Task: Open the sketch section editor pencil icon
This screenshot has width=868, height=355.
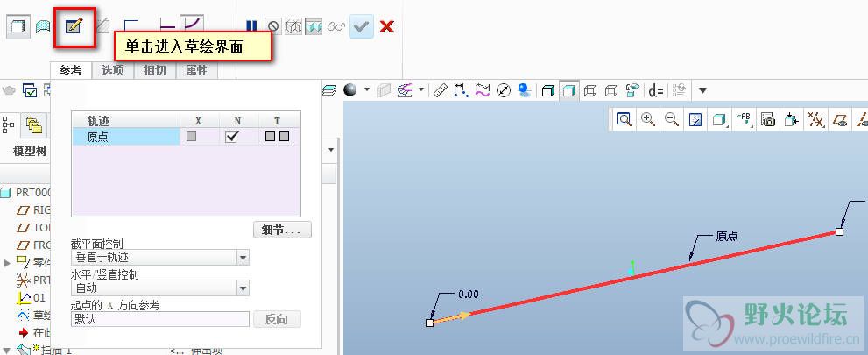Action: [x=74, y=26]
